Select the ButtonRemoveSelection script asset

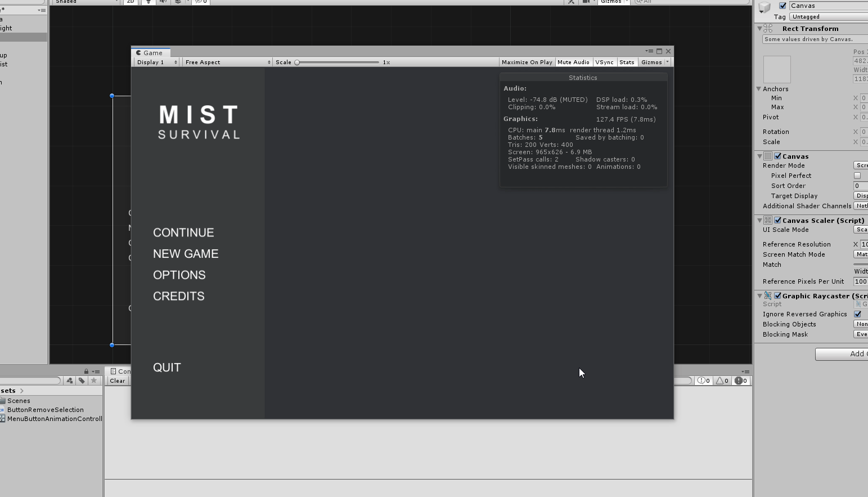click(45, 410)
